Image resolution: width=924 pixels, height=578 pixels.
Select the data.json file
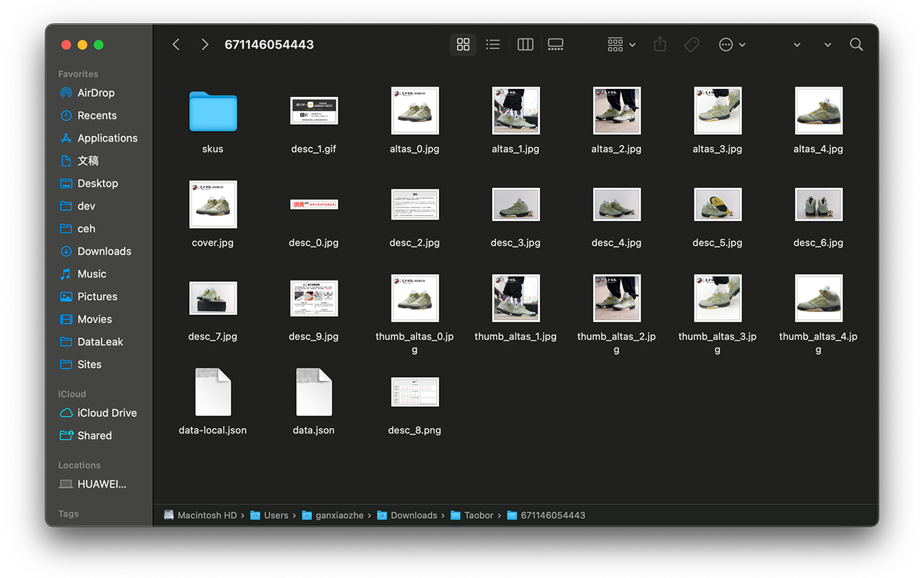coord(314,392)
